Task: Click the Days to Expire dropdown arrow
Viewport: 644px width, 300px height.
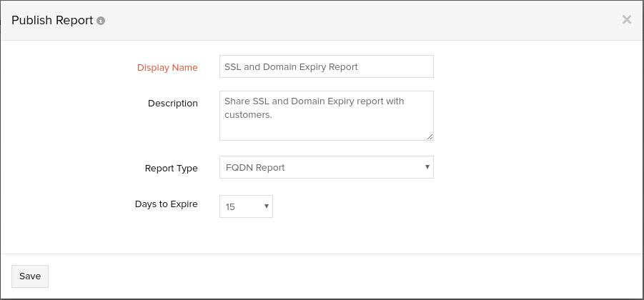Action: point(266,206)
